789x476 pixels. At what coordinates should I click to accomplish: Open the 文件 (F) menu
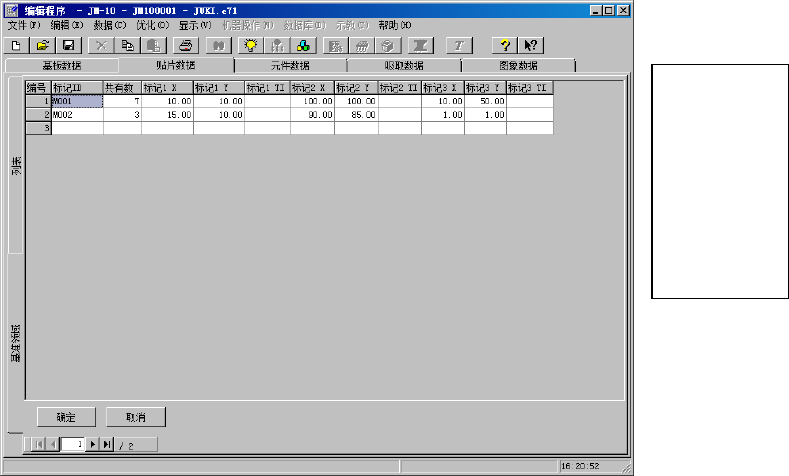[24, 25]
